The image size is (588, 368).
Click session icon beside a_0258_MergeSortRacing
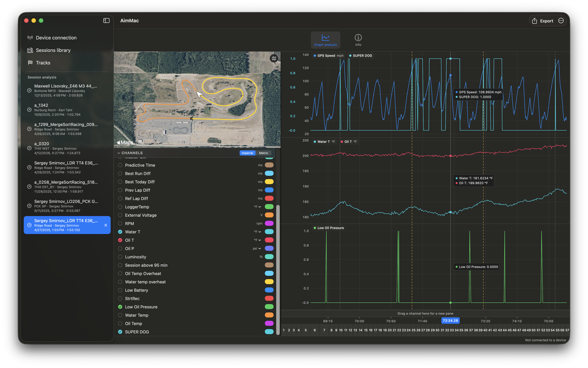[x=29, y=187]
